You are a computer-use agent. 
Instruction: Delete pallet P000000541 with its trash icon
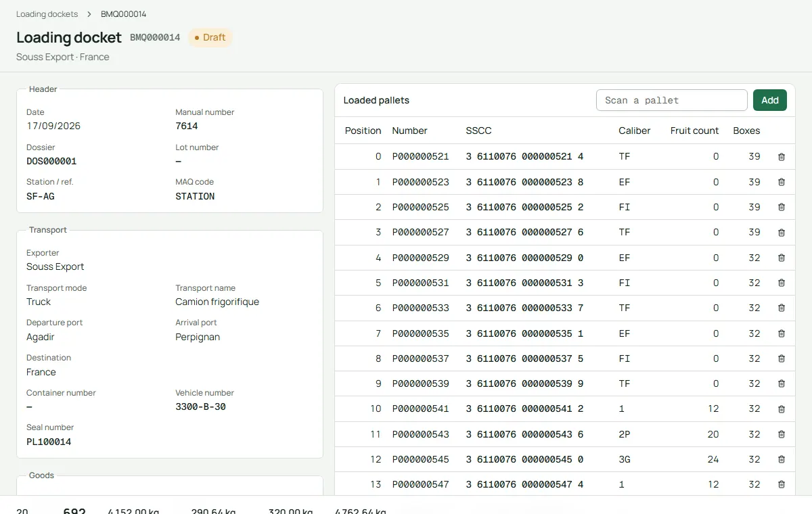(782, 408)
